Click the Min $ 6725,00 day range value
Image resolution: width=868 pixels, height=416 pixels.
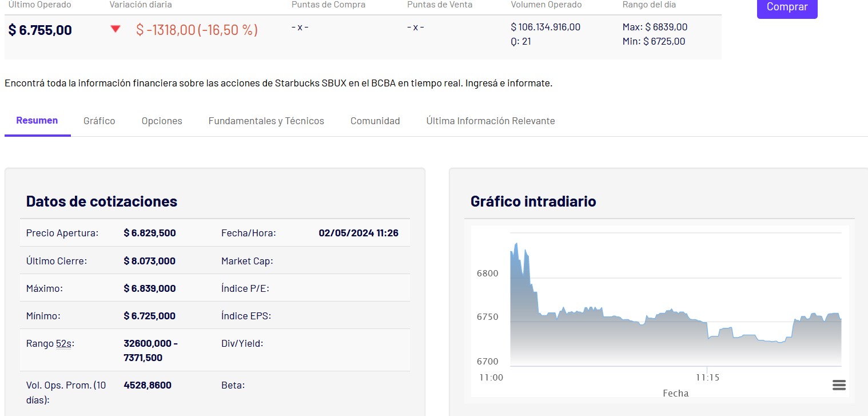click(x=654, y=41)
